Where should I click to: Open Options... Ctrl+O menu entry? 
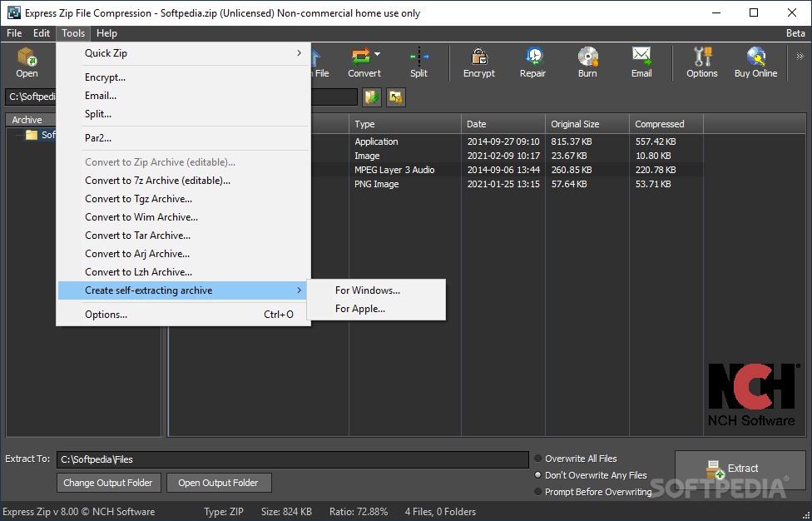[x=183, y=315]
